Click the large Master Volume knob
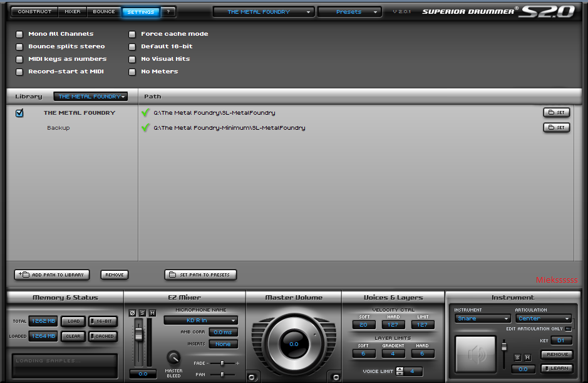588x383 pixels. tap(294, 344)
